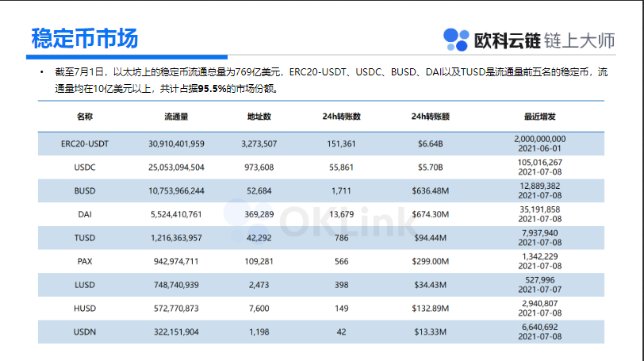Click circulation value 10,753,966,244
This screenshot has height=361, width=644.
coord(176,191)
